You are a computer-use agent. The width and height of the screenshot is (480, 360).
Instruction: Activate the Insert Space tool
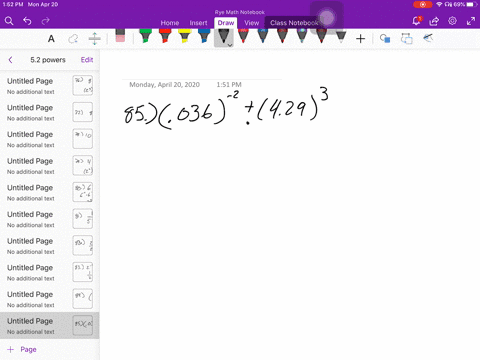(95, 39)
